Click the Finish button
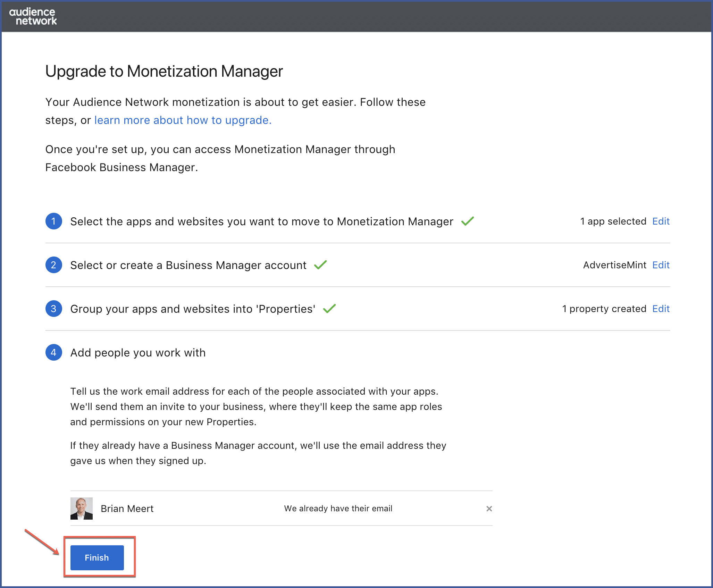 (97, 557)
